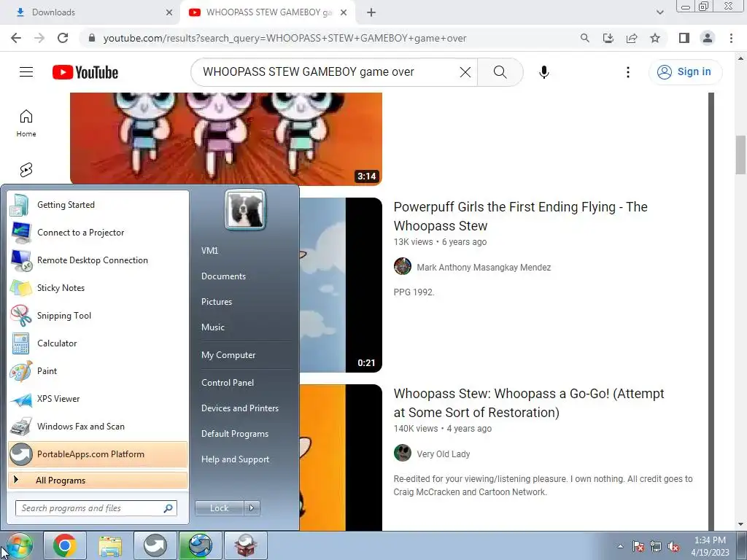Click the forward navigation arrow
This screenshot has height=560, width=747.
tap(39, 38)
